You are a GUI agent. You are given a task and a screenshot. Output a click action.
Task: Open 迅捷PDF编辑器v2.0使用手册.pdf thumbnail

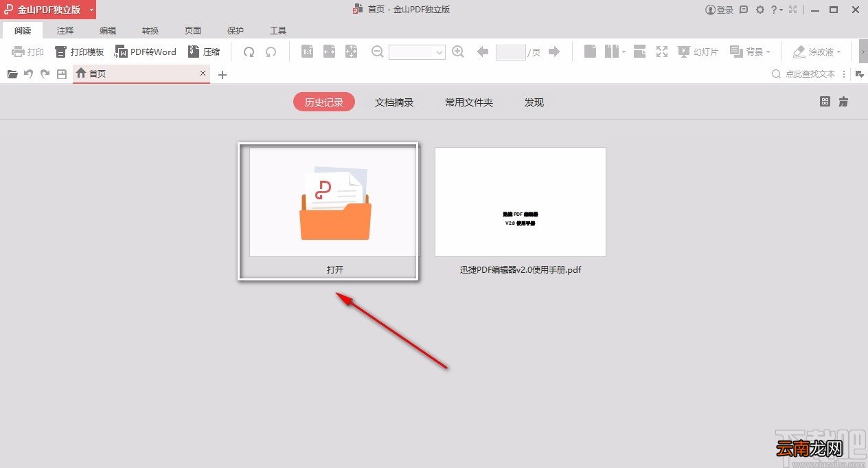pyautogui.click(x=521, y=202)
